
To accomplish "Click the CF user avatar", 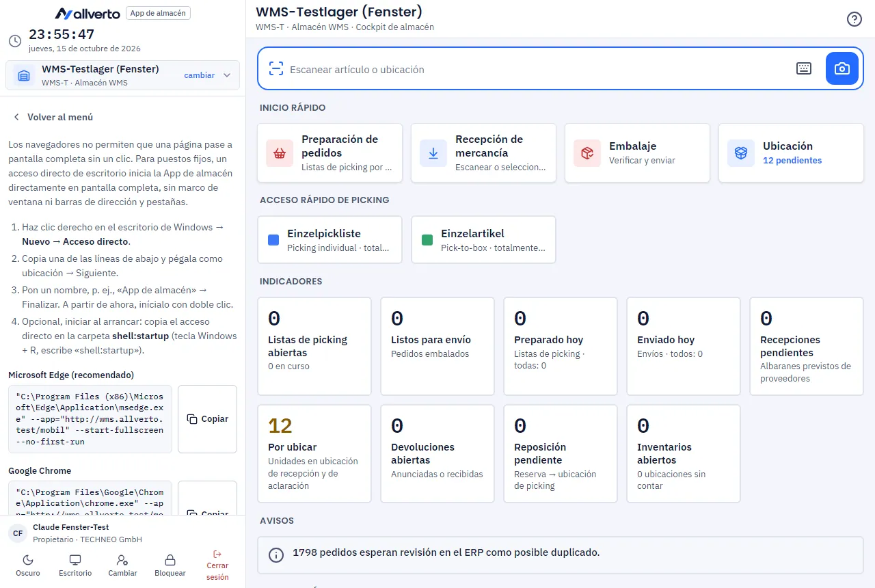I will pyautogui.click(x=18, y=533).
